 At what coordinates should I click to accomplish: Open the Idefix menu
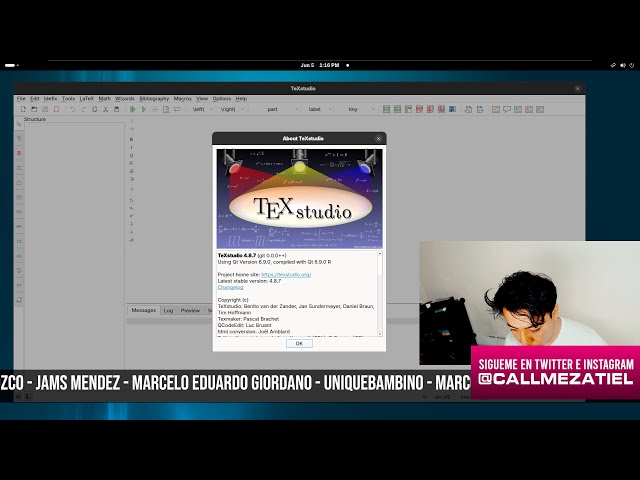tap(51, 99)
